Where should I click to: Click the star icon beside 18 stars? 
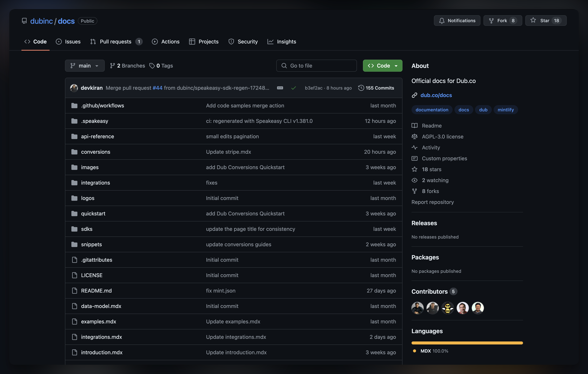[414, 169]
